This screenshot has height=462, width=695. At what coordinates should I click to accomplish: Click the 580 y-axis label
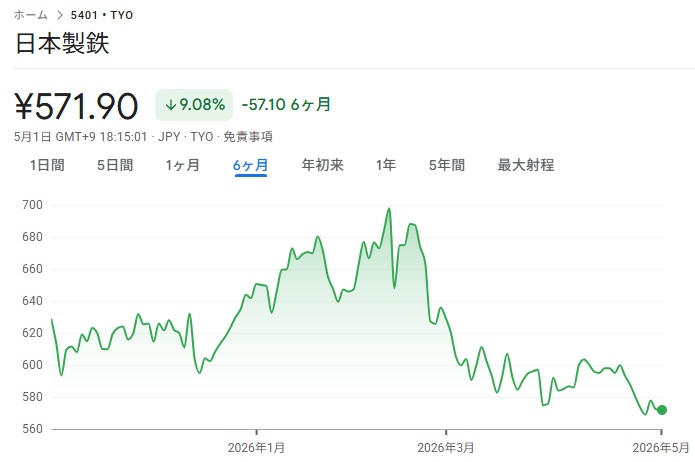[32, 397]
